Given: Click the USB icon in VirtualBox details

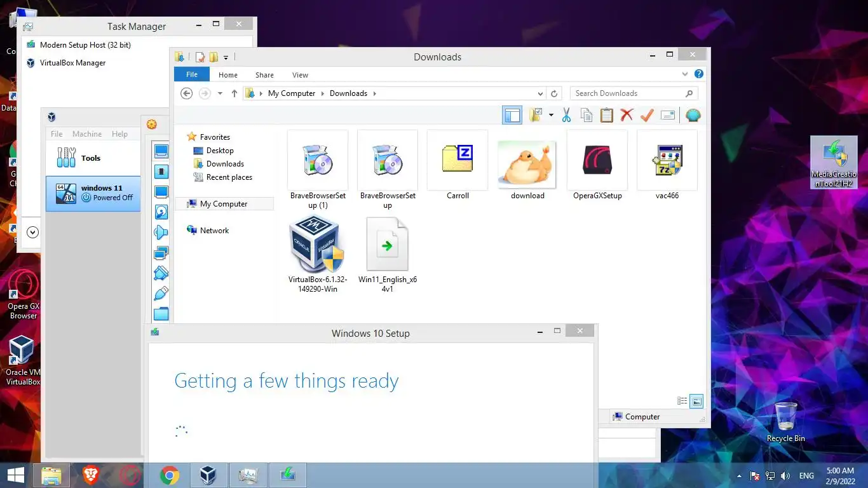Looking at the screenshot, I should click(x=161, y=294).
